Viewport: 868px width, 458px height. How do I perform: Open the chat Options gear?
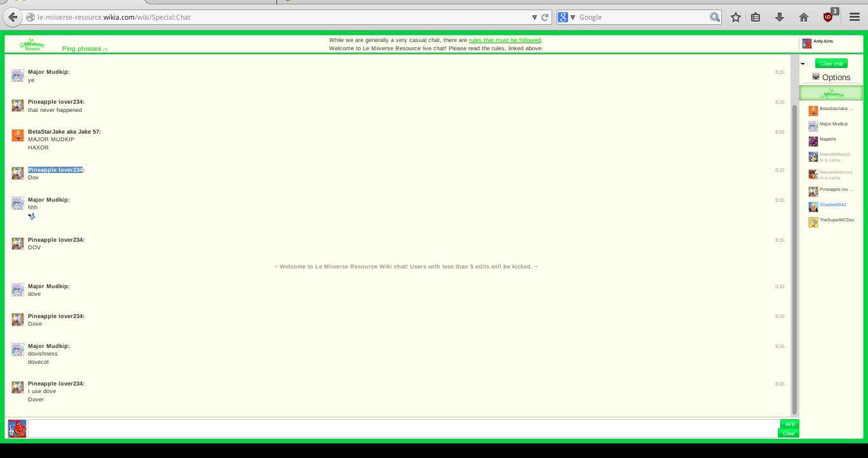[x=816, y=76]
